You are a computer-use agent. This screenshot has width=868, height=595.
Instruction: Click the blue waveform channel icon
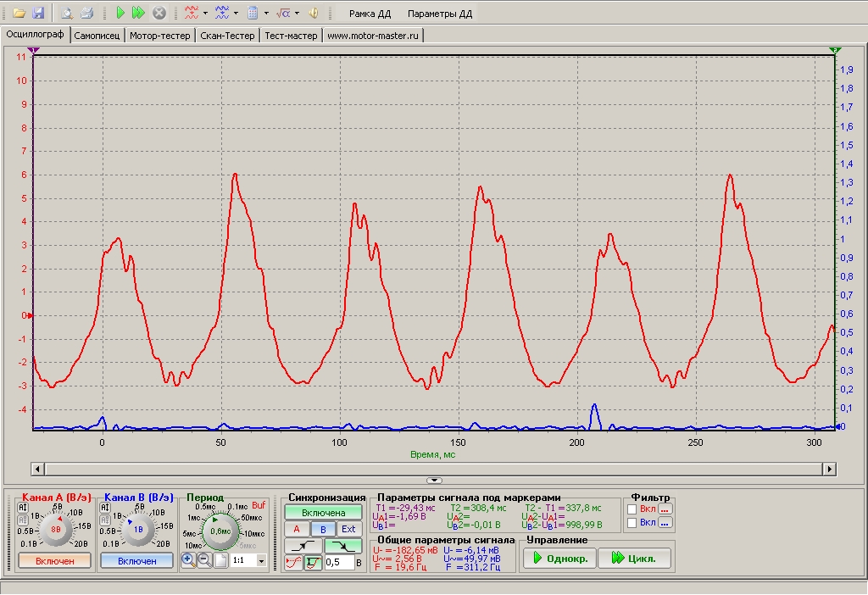[x=222, y=13]
